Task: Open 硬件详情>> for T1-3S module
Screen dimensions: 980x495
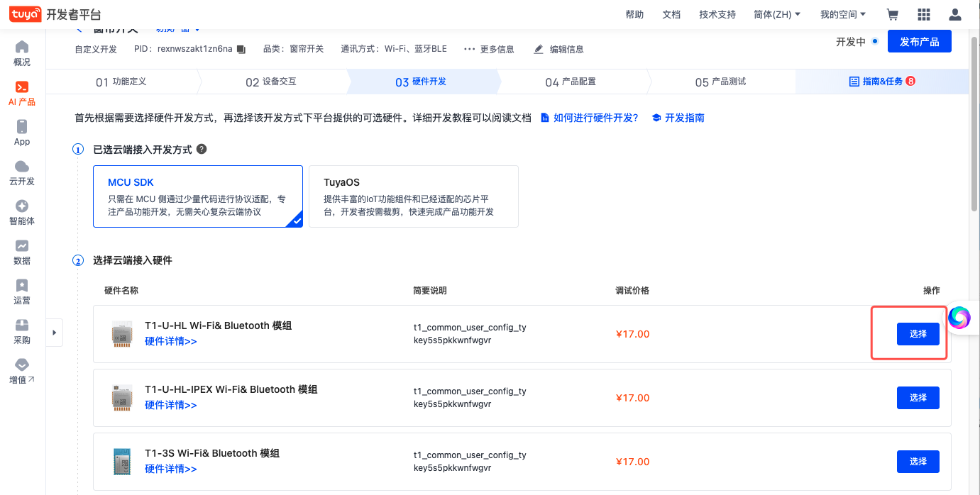Action: (x=171, y=469)
